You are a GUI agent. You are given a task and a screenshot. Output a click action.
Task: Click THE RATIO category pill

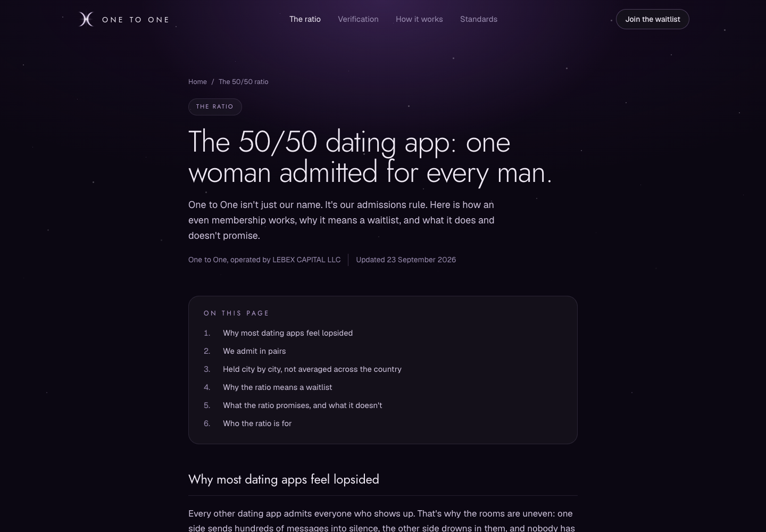pos(215,107)
